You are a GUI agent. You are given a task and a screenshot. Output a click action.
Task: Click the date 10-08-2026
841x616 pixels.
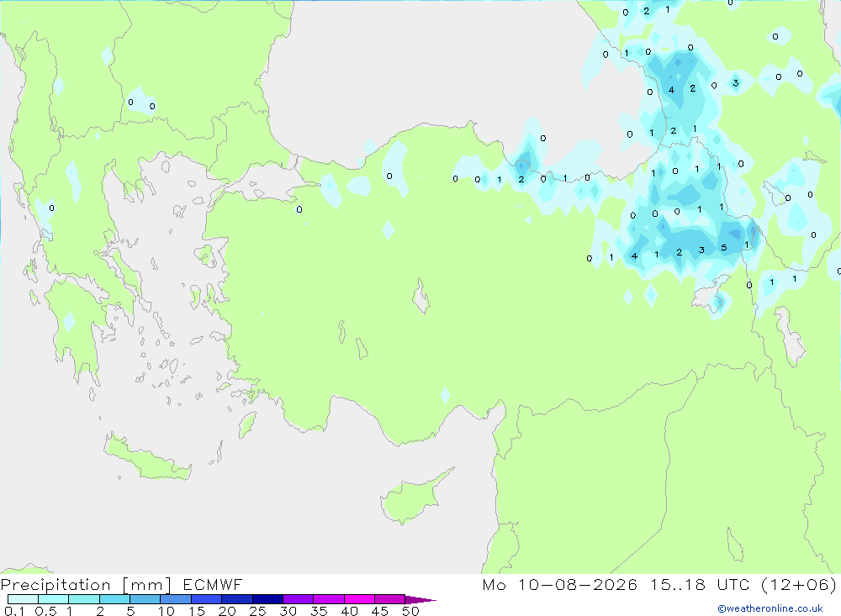click(577, 584)
